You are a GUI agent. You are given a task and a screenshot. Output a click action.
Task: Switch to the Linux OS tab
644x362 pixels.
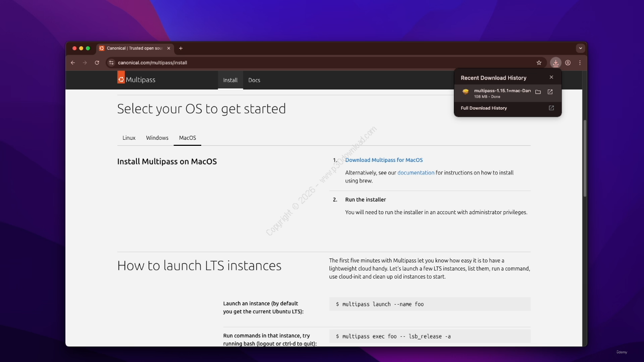point(129,138)
